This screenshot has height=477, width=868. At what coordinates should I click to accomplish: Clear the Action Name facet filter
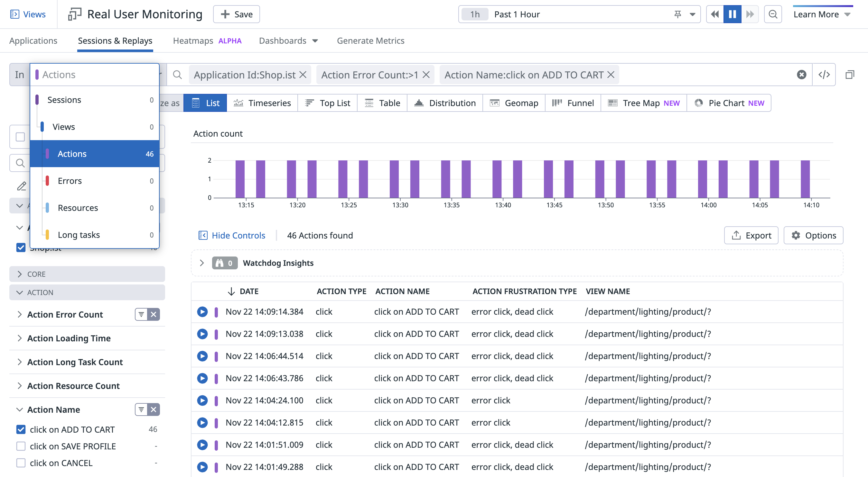(154, 409)
